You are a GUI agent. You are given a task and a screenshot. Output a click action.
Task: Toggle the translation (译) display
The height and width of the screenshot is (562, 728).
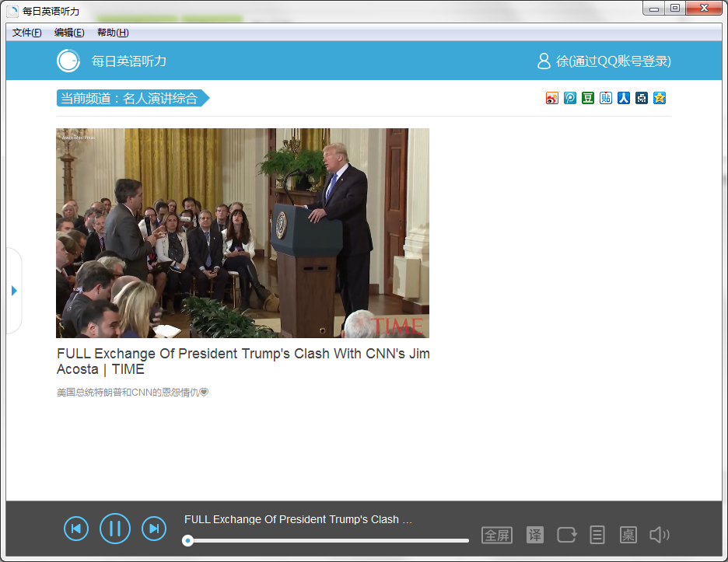535,535
